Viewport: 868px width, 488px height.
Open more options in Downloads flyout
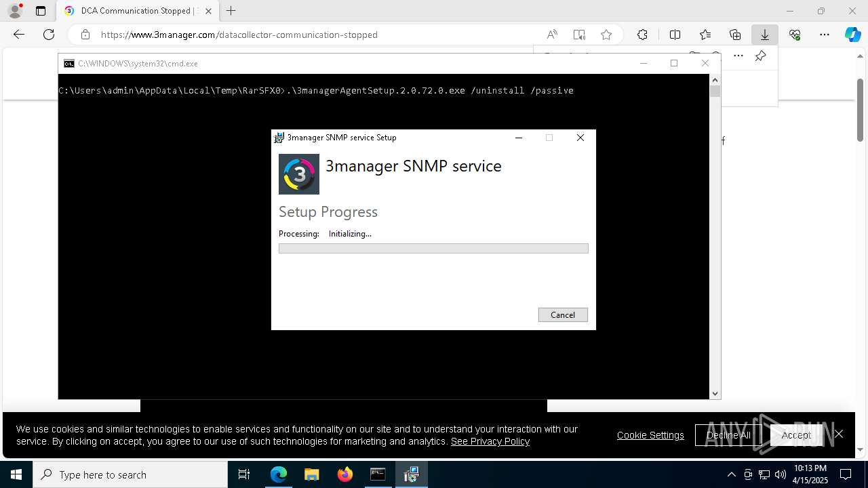pos(738,56)
